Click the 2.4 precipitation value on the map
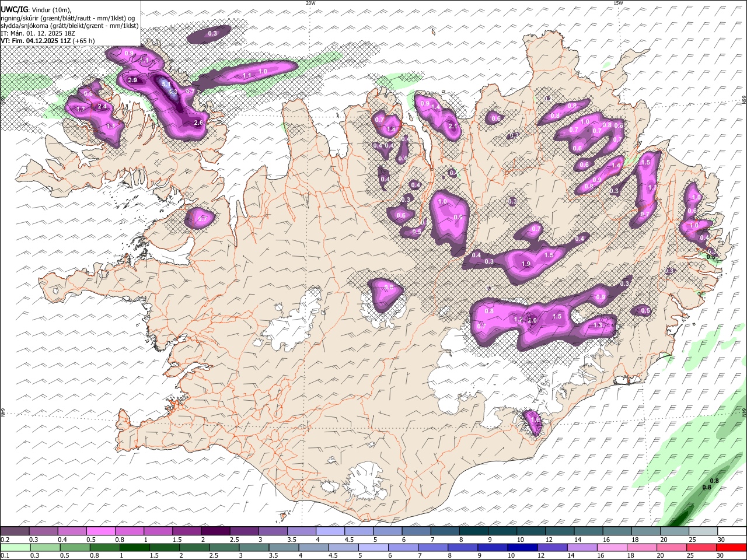Image resolution: width=747 pixels, height=560 pixels. [x=103, y=106]
